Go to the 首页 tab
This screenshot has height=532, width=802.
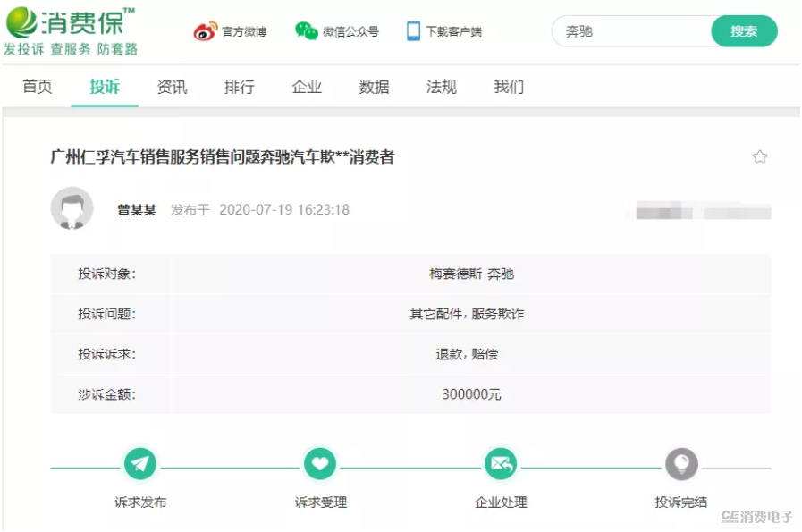[38, 87]
